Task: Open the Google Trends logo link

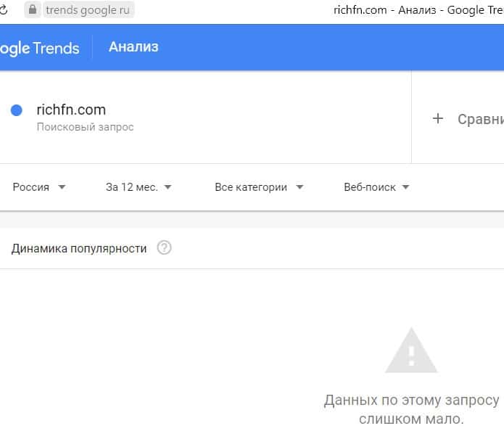Action: pyautogui.click(x=39, y=48)
